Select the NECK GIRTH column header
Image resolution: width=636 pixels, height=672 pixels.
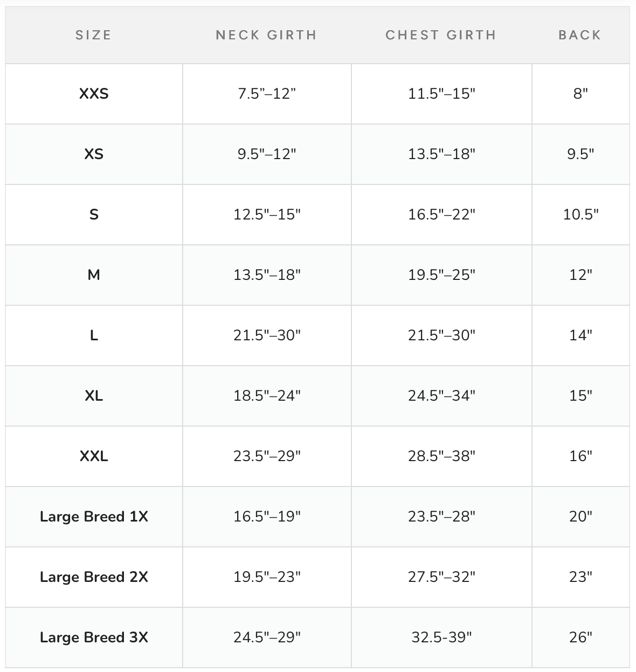[266, 35]
